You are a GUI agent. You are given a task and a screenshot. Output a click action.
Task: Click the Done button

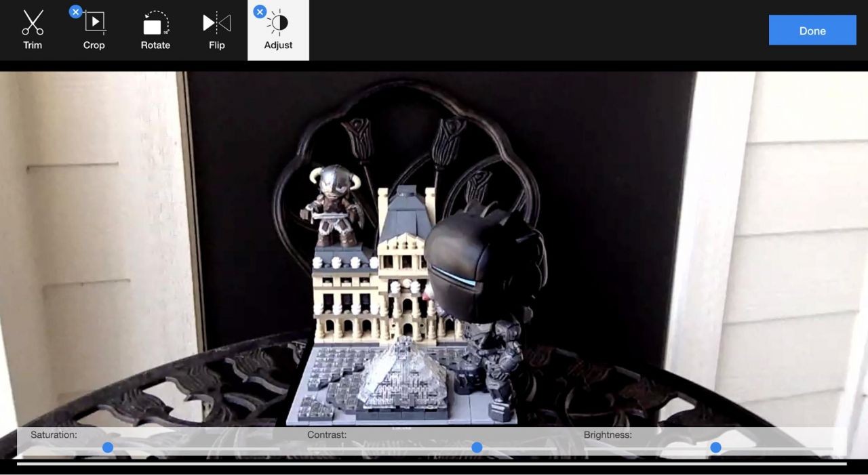pyautogui.click(x=812, y=30)
